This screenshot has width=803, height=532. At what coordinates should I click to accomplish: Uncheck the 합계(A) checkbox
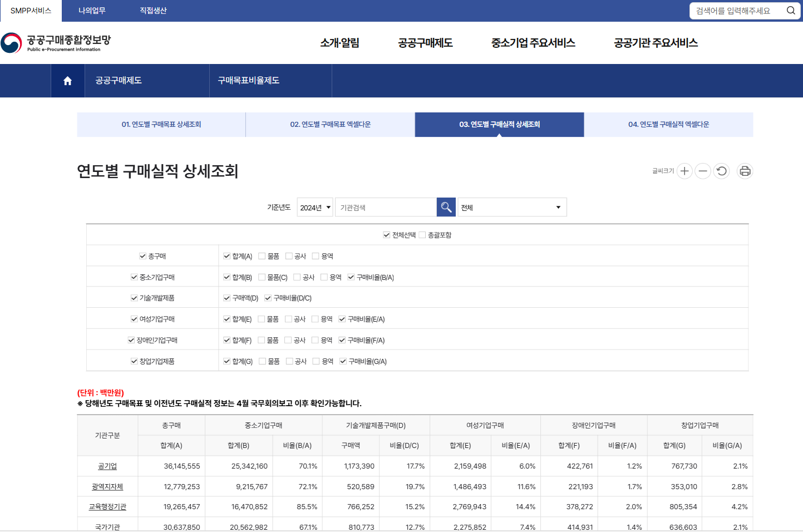226,256
